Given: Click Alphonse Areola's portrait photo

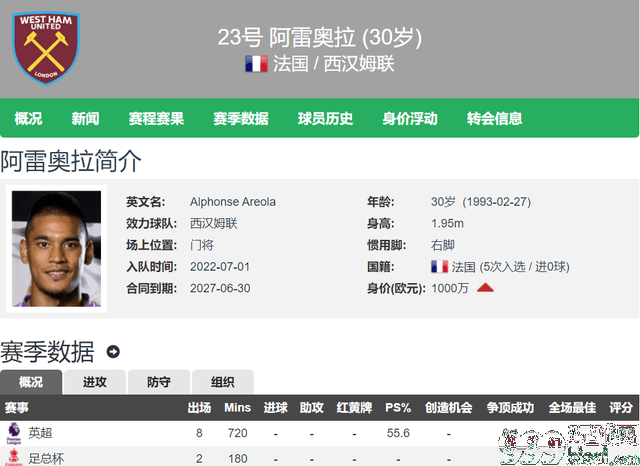Looking at the screenshot, I should tap(56, 249).
